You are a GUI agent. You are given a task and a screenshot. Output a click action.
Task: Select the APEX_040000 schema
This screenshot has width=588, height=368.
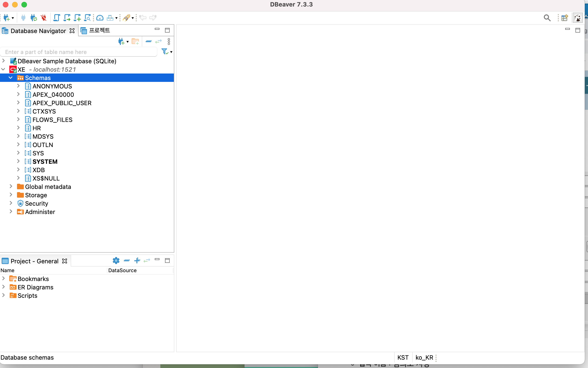(53, 95)
